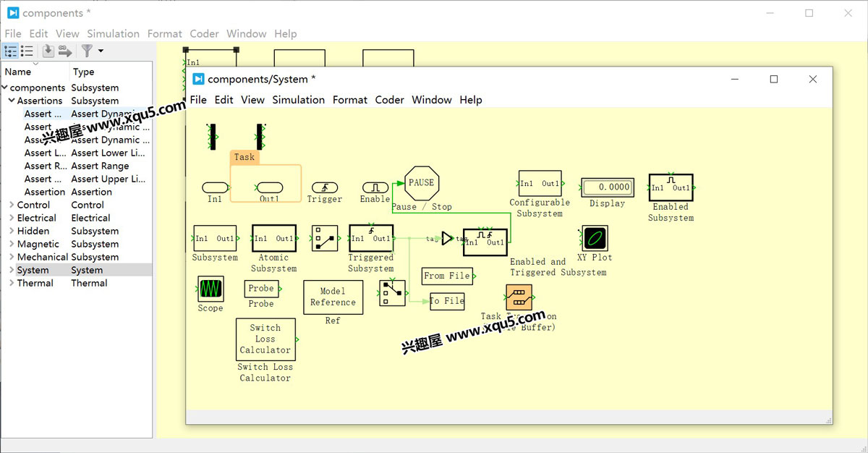Sort the tree by the Name column header
The width and height of the screenshot is (868, 453).
35,72
